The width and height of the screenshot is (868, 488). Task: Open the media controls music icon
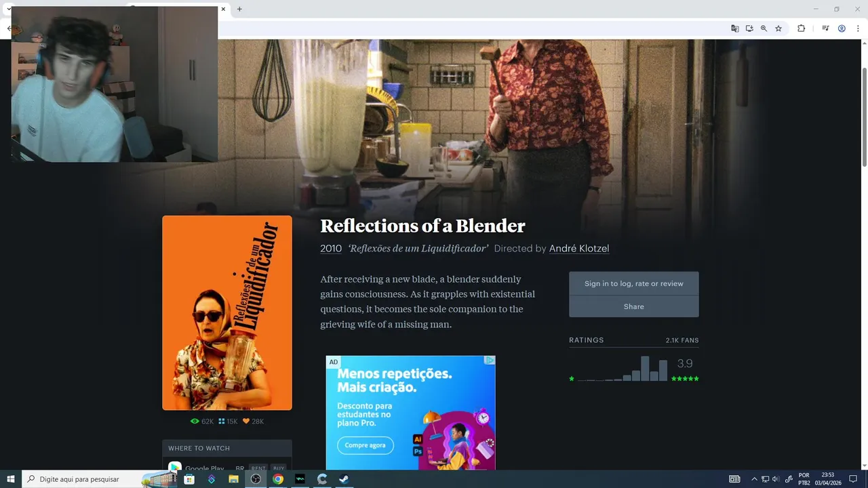pos(825,28)
